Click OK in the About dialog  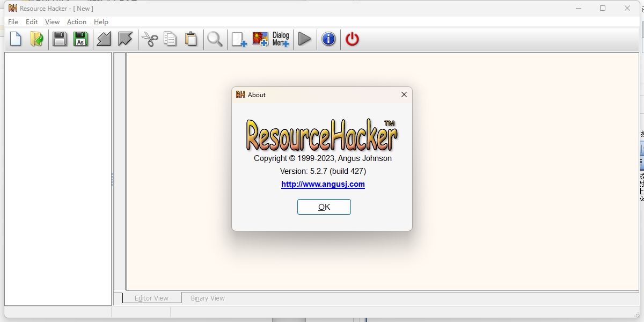pyautogui.click(x=324, y=207)
